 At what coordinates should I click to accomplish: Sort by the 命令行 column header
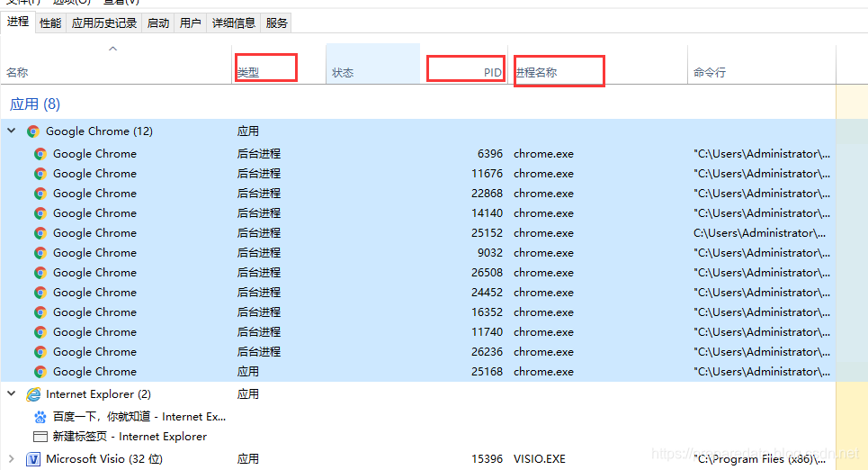(762, 64)
